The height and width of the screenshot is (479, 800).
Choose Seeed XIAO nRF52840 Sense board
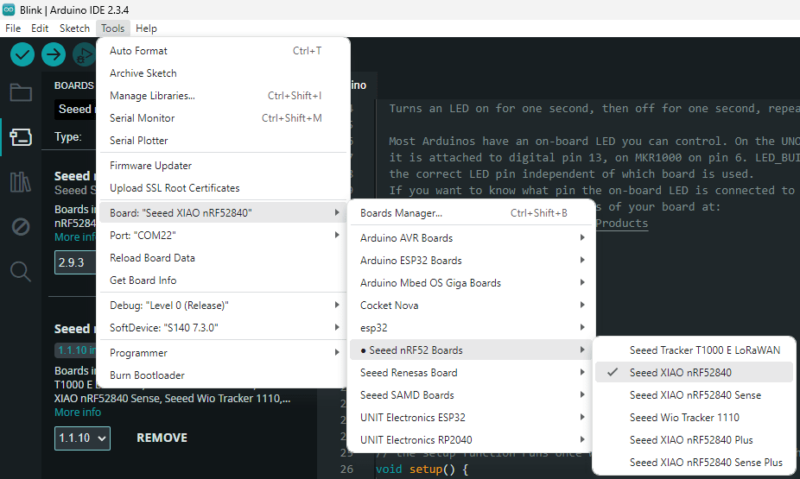coord(695,395)
